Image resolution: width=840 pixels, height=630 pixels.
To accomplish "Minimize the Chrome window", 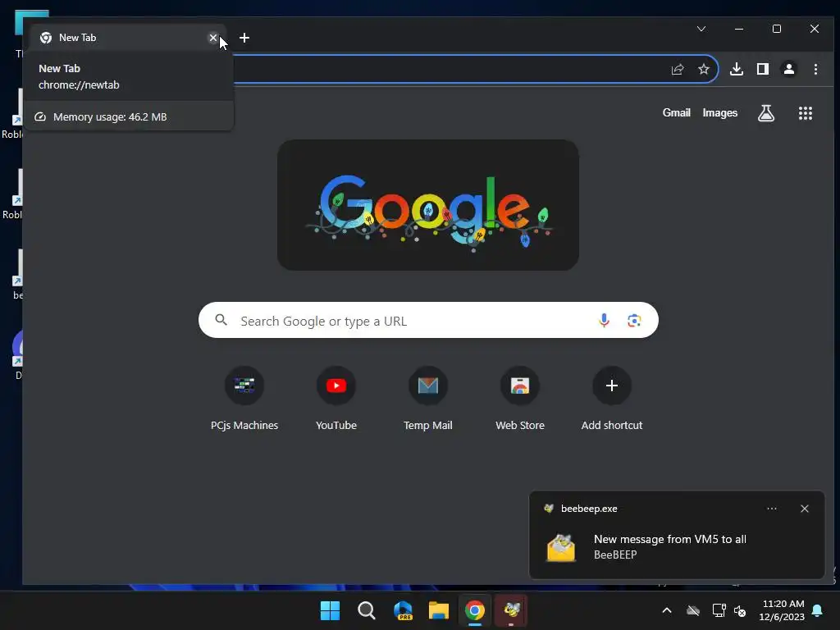I will 739,29.
